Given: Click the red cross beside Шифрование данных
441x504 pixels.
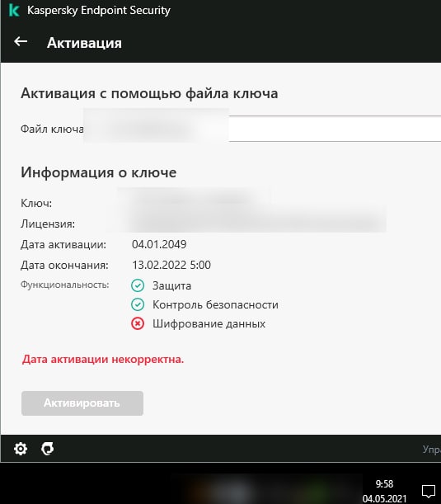Looking at the screenshot, I should (138, 323).
